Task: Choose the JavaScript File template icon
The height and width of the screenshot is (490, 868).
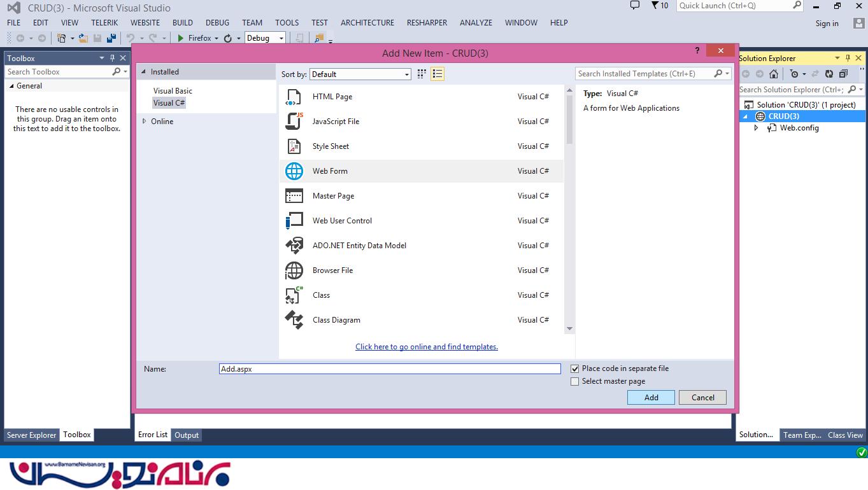Action: (294, 122)
